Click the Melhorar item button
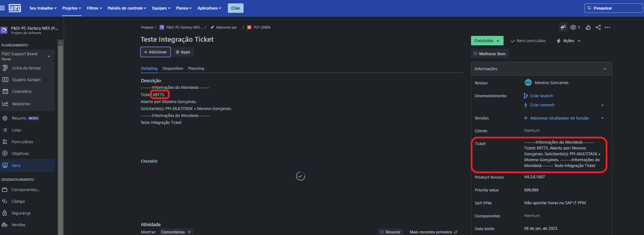Screen dimensions: 644x235 [490, 53]
